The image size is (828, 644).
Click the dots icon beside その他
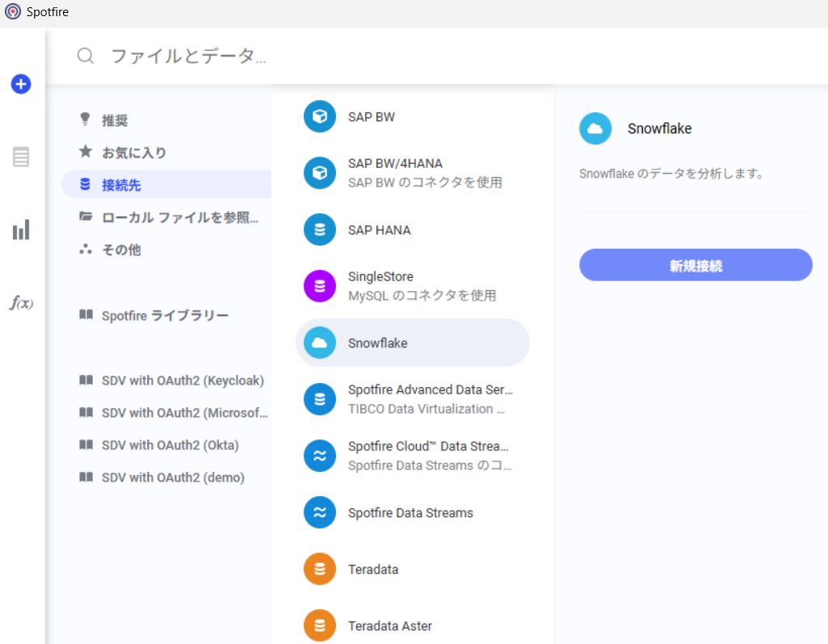click(x=86, y=249)
